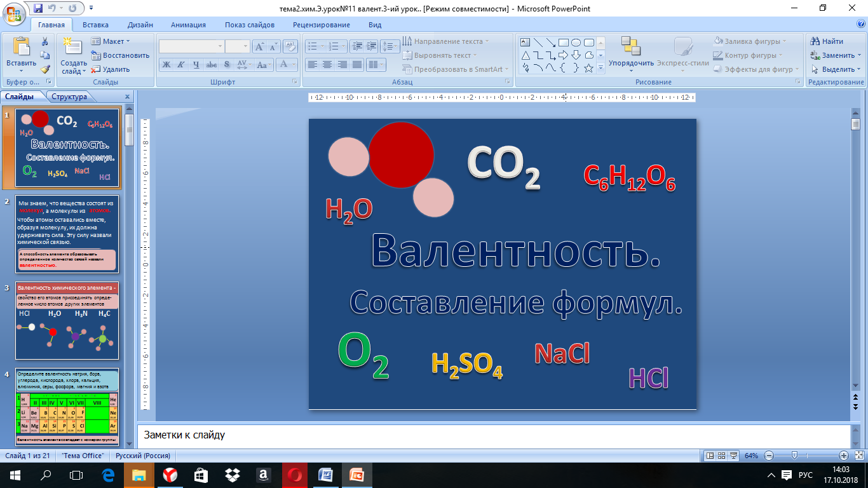Screen dimensions: 868x488
Task: Click the Русский (Россия) language indicator
Action: pyautogui.click(x=143, y=456)
